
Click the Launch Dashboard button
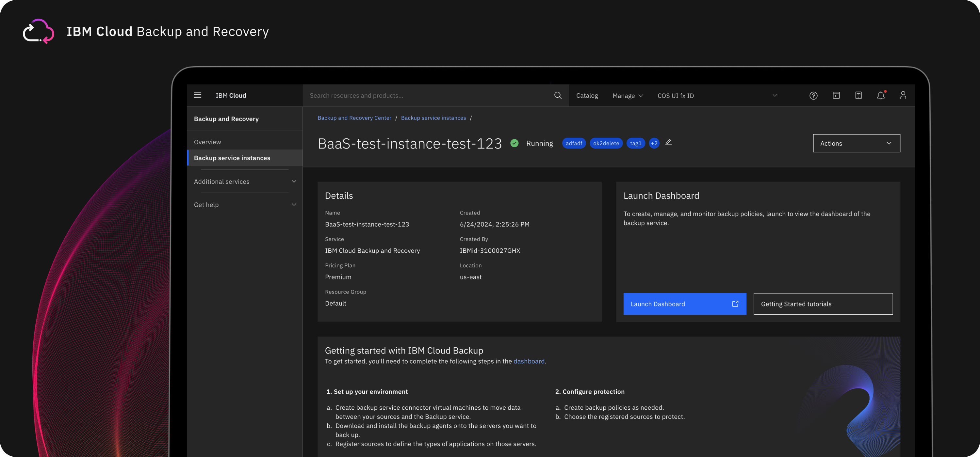pos(684,304)
